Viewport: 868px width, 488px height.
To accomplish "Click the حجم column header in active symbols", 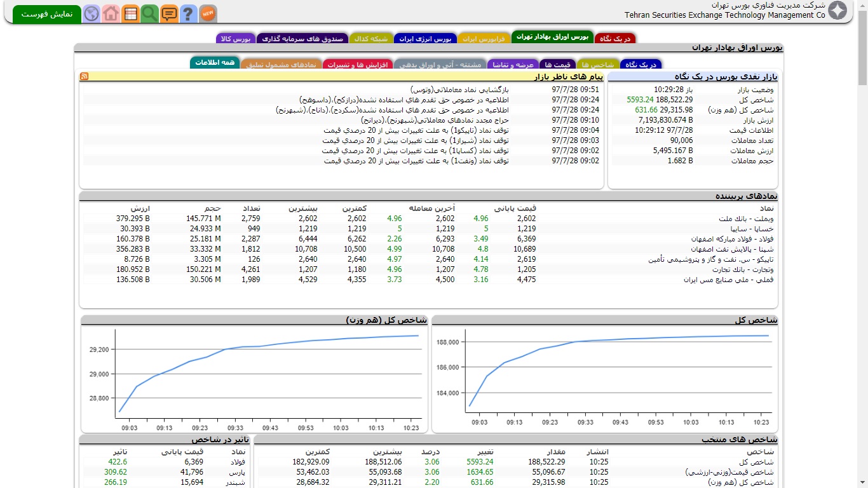I will (x=212, y=208).
